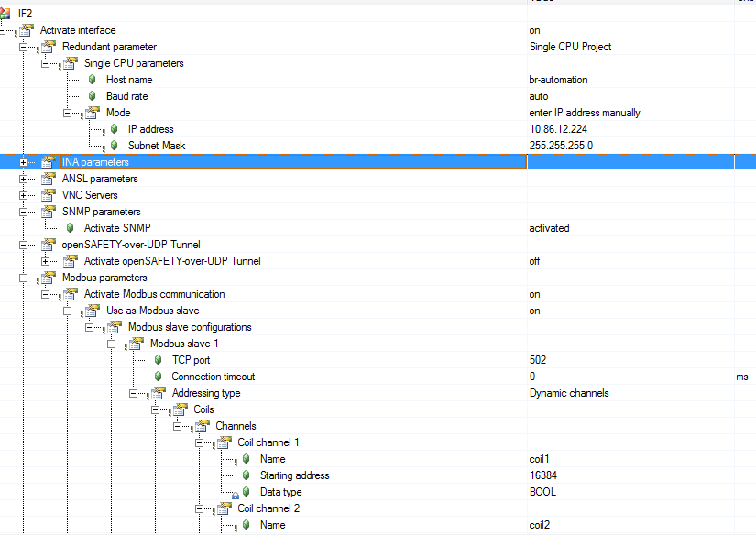Click the Coils group icon
The image size is (756, 535).
[181, 409]
